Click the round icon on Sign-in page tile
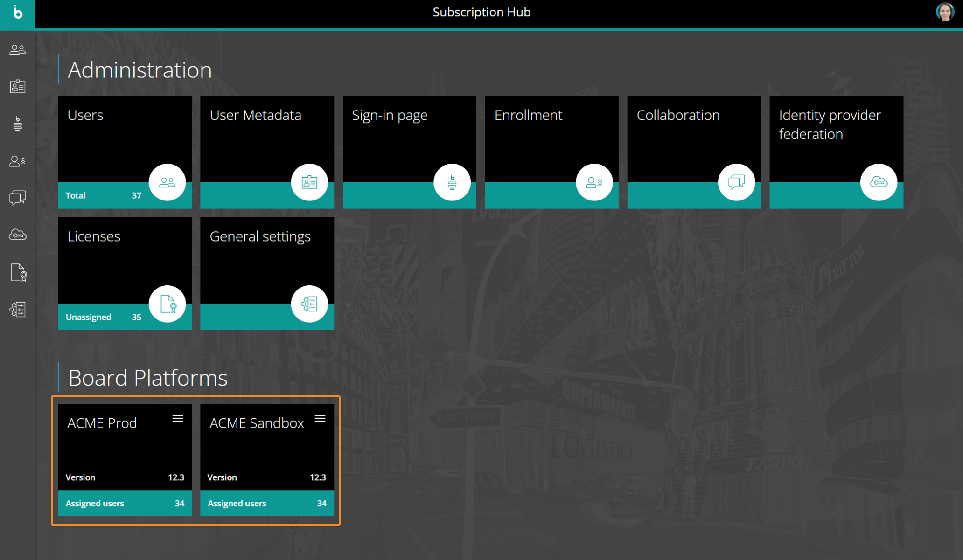 click(452, 182)
